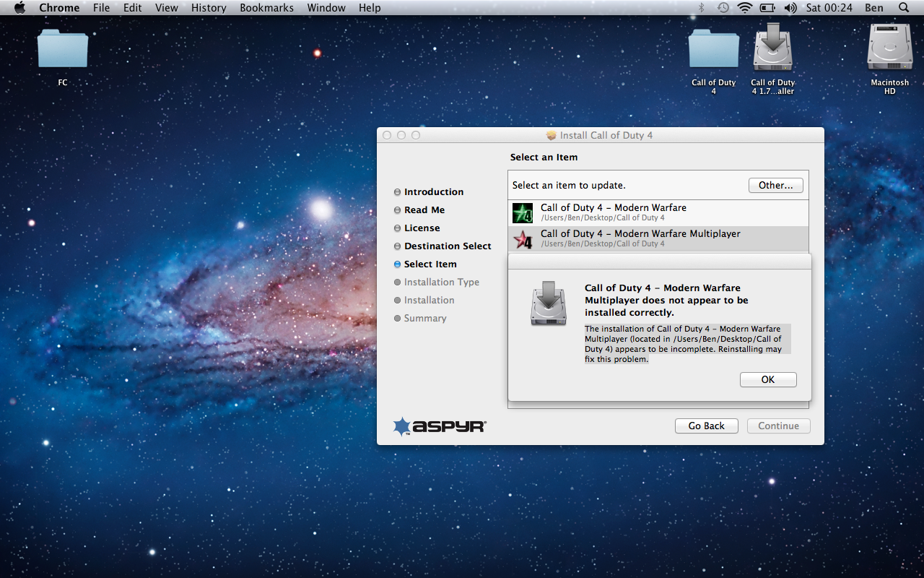
Task: Click the green Modern Warfare game icon
Action: pos(523,213)
